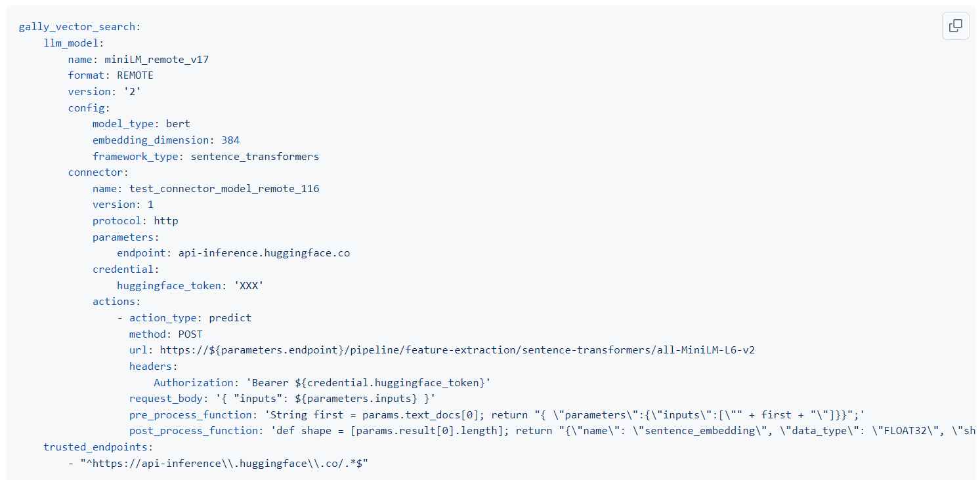Screen dimensions: 980x480
Task: Click the protocol http value
Action: 165,220
